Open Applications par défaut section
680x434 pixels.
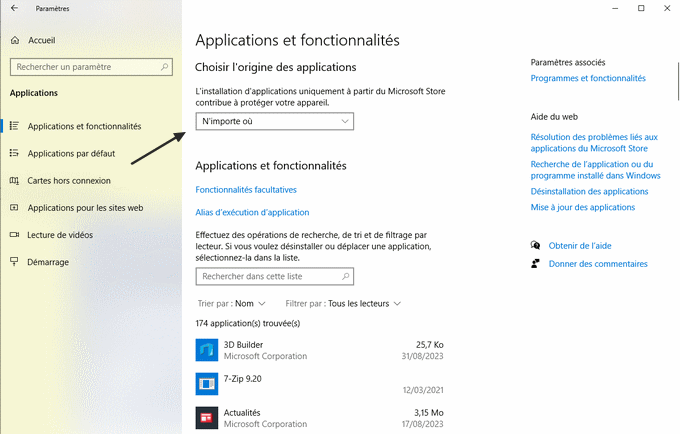coord(71,153)
